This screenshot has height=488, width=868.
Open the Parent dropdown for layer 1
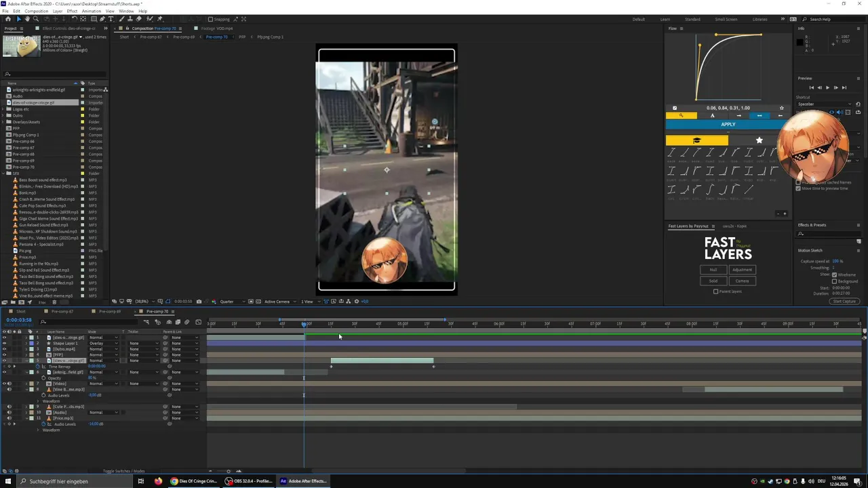coord(184,338)
